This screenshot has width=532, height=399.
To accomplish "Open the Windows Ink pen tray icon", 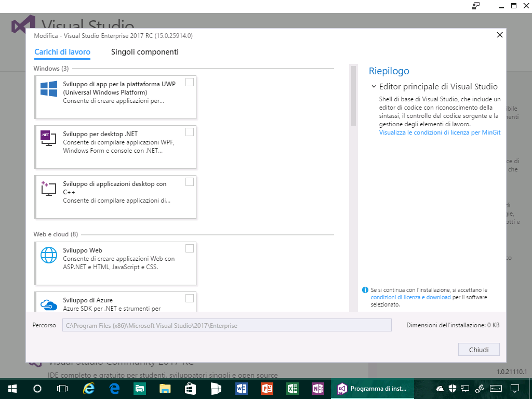I will click(x=480, y=389).
